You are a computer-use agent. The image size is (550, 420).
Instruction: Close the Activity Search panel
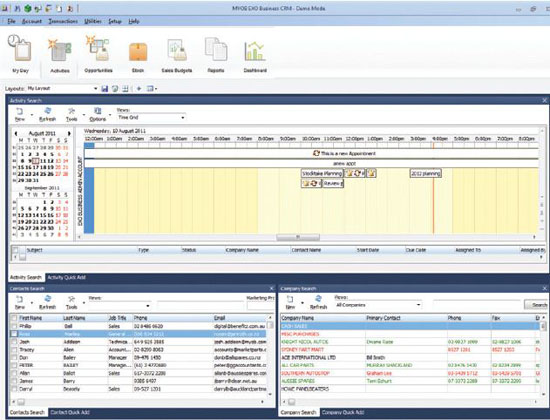(544, 100)
